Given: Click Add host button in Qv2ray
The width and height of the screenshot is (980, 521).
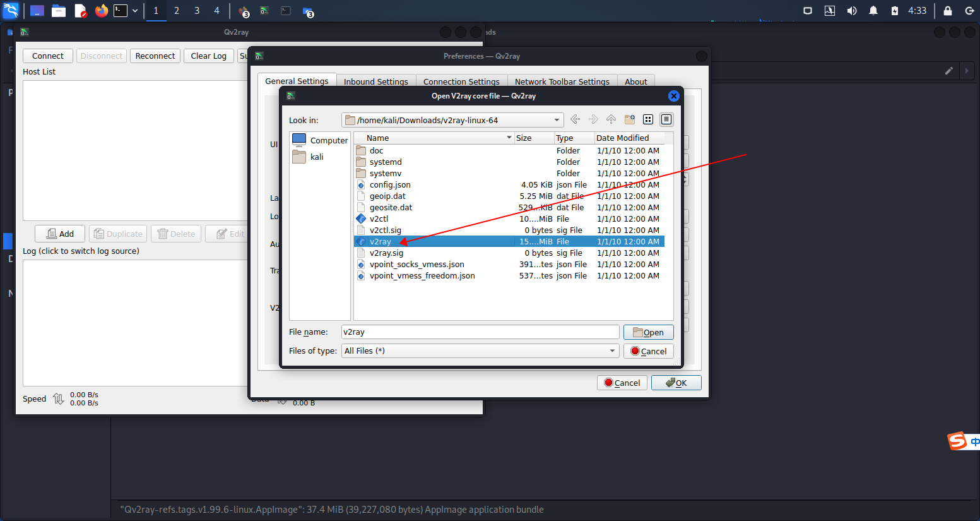Looking at the screenshot, I should [x=60, y=234].
